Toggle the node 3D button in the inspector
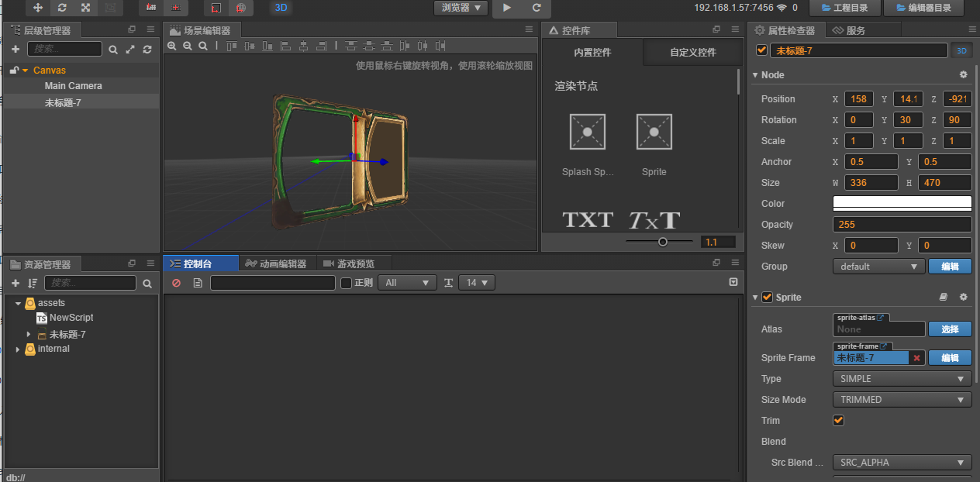This screenshot has width=980, height=482. (961, 50)
